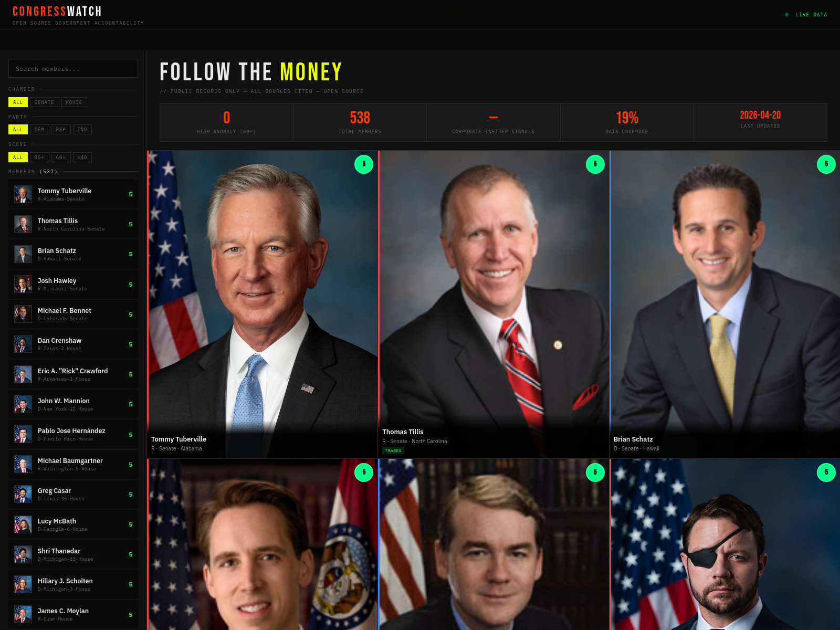Click Josh Hawley's avatar in the members list
840x630 pixels.
click(23, 284)
